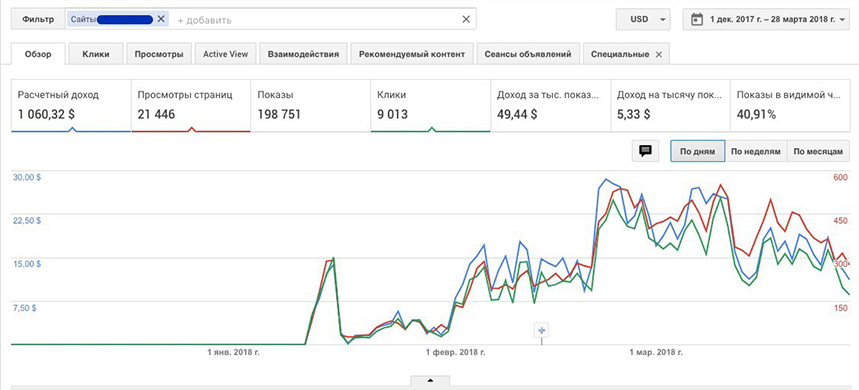Screen dimensions: 859x390
Task: Select the Рекомендуемый контент tab
Action: [412, 54]
